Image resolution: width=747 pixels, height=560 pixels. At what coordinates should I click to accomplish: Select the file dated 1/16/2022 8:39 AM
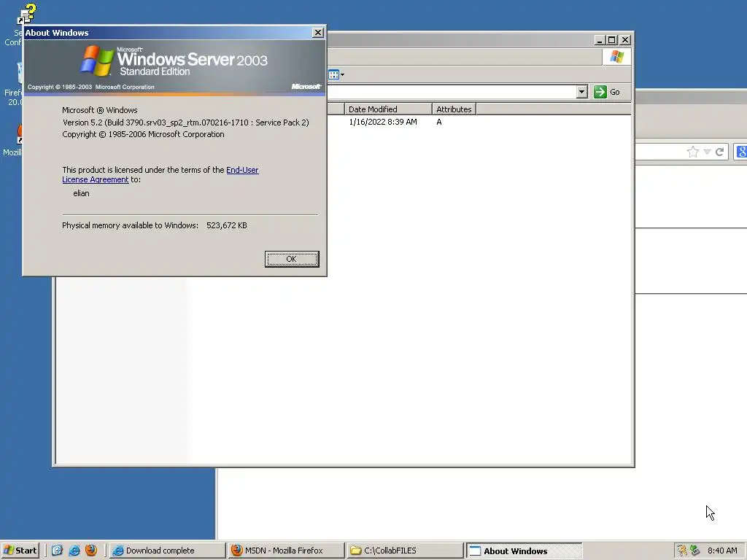point(383,122)
